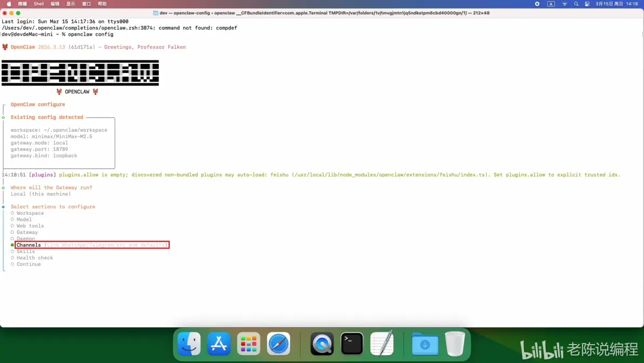Select the Channels radio option
Viewport: 644px width, 363px height.
coord(12,245)
